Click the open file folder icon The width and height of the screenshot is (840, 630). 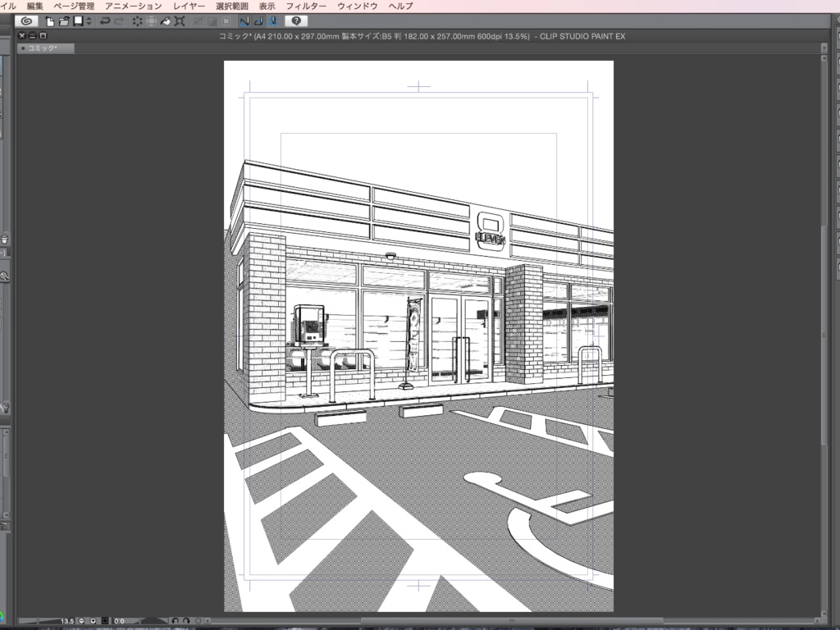click(64, 21)
